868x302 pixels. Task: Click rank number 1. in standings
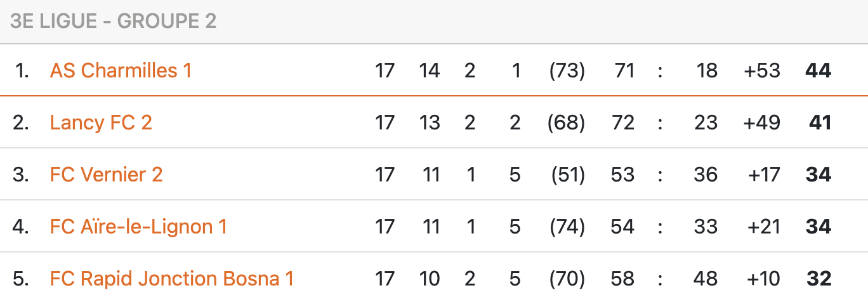(22, 70)
